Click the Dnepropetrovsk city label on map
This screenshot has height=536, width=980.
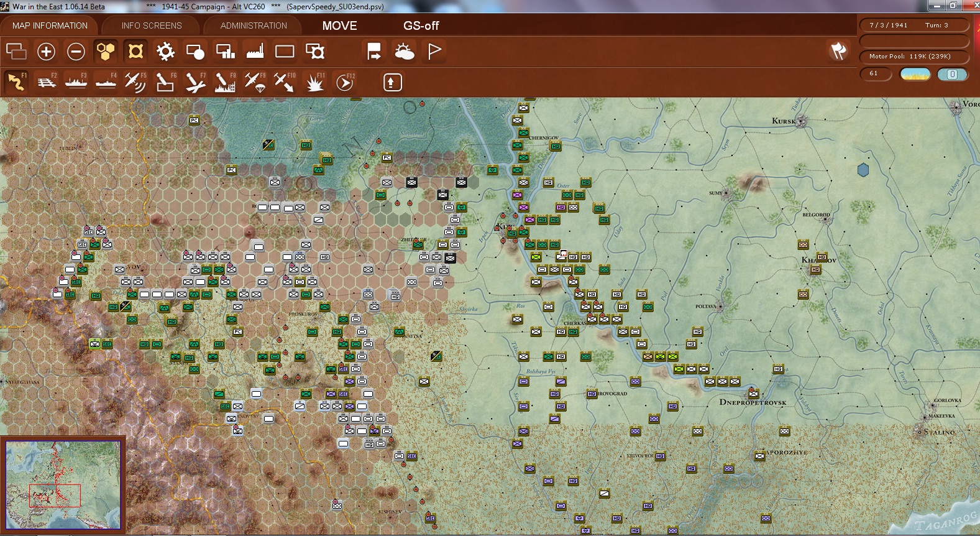[753, 402]
